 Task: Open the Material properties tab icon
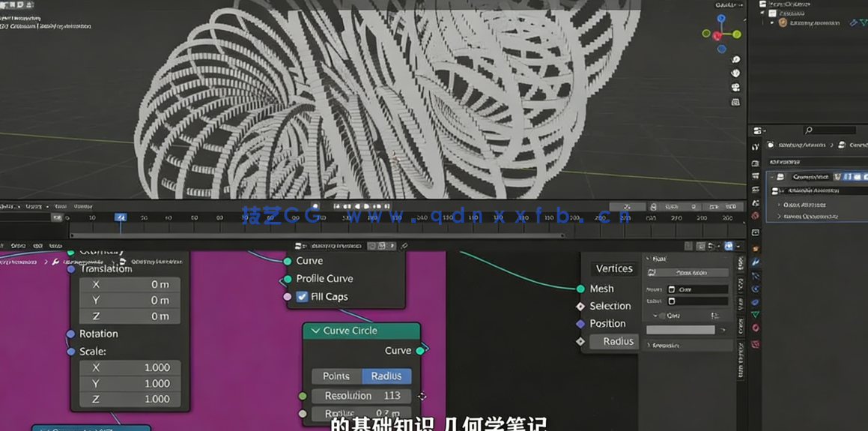756,328
